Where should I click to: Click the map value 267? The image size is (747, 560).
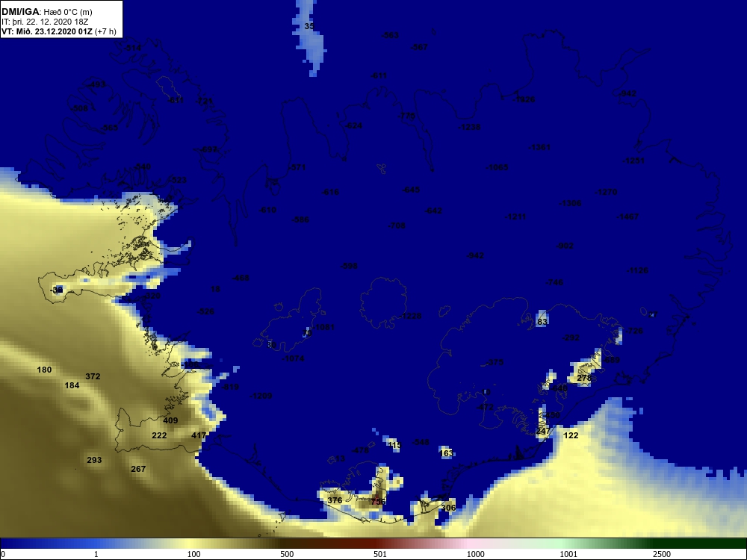[x=138, y=469]
